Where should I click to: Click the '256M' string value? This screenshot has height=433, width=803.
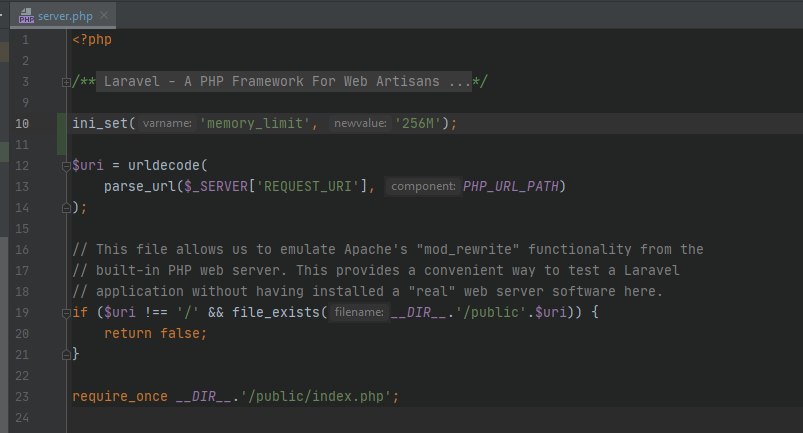click(418, 123)
